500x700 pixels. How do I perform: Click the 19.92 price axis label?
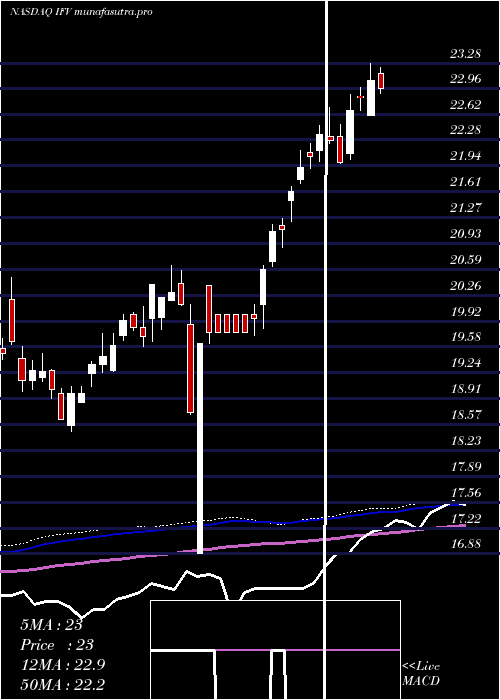(465, 311)
